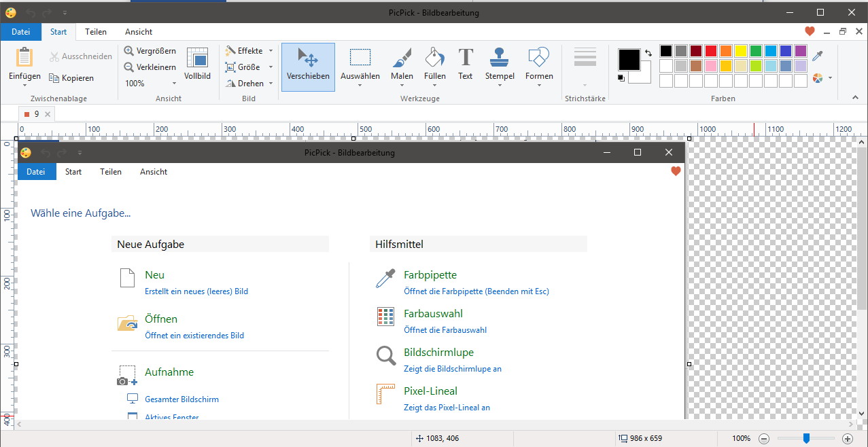Screen dimensions: 868x447
Task: Click the plus zoom-in button in status bar
Action: pos(848,438)
